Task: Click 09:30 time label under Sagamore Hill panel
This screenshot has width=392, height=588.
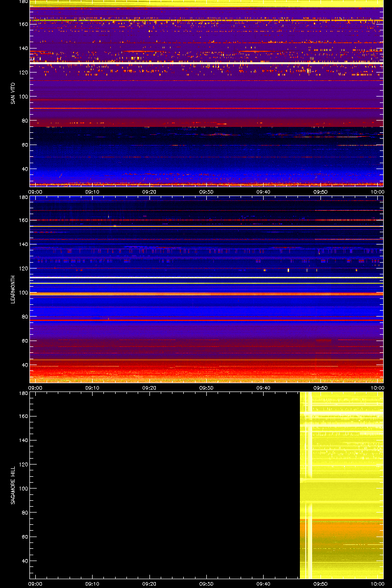Action: click(206, 584)
